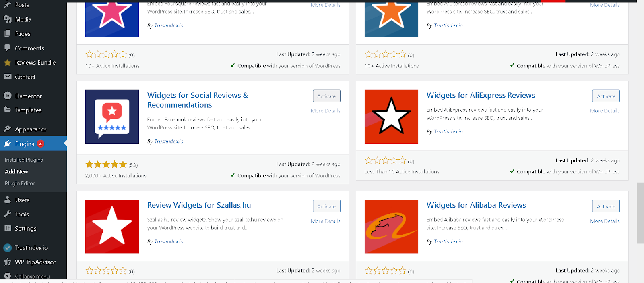Open the Contact menu item
This screenshot has height=283, width=644.
click(25, 77)
